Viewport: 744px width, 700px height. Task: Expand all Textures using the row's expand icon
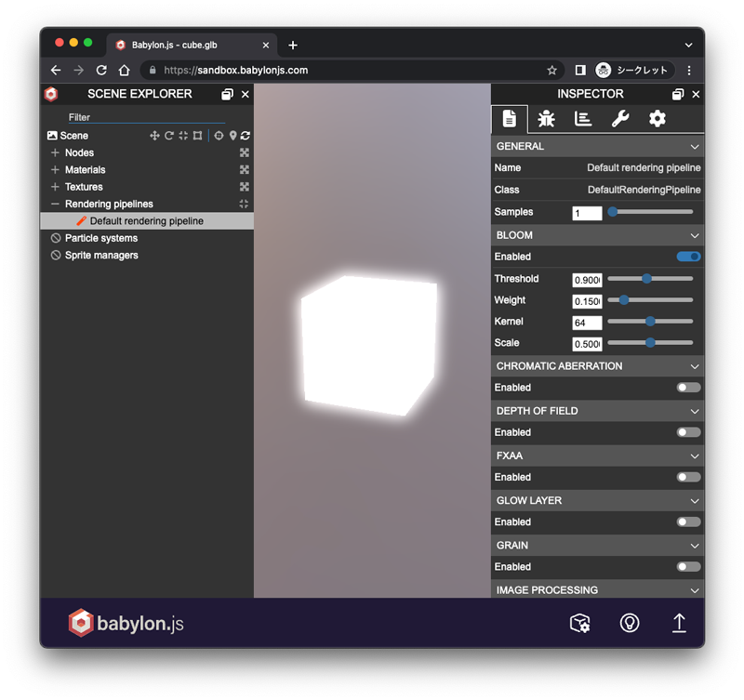pos(244,187)
